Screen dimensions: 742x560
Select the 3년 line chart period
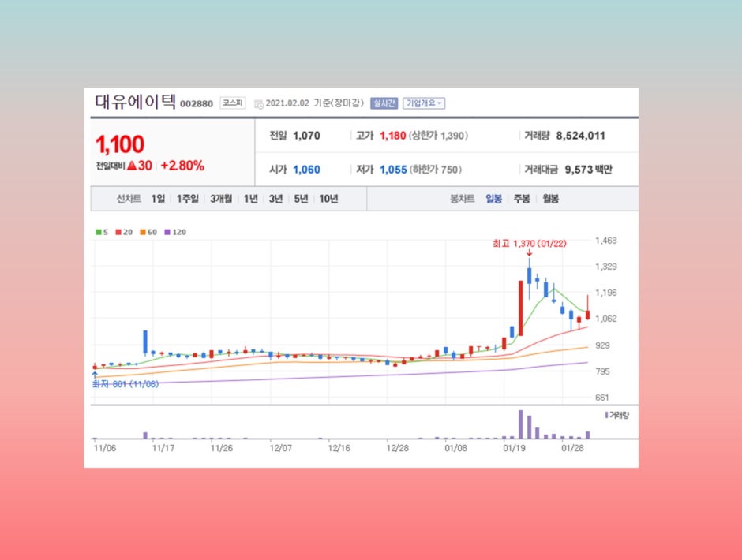coord(276,199)
